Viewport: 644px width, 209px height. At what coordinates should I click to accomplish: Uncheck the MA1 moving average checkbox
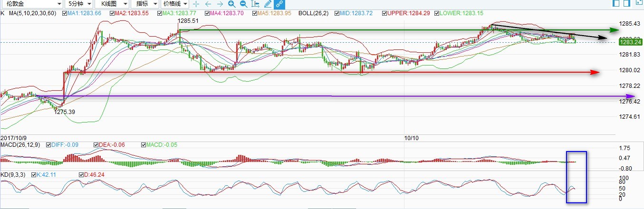(64, 13)
